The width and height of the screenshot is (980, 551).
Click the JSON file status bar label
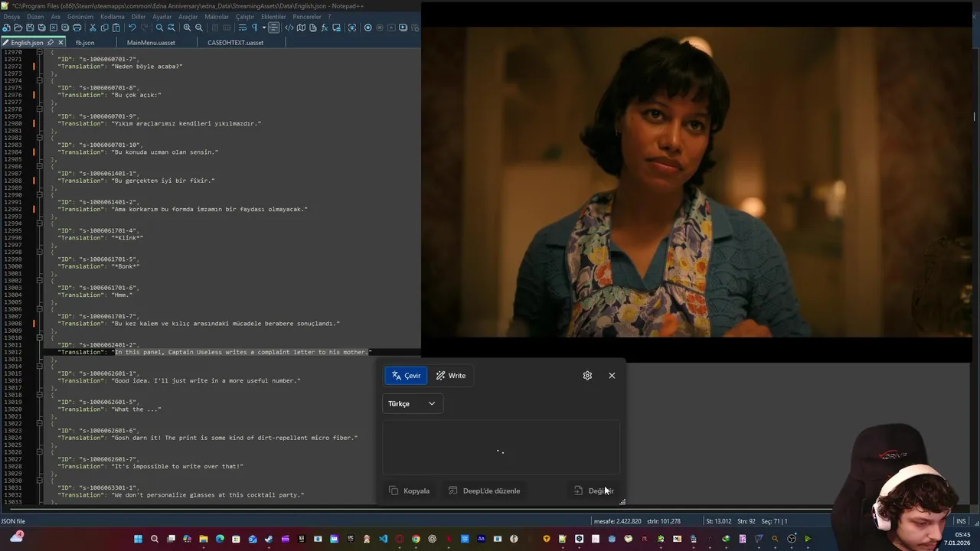[x=13, y=521]
